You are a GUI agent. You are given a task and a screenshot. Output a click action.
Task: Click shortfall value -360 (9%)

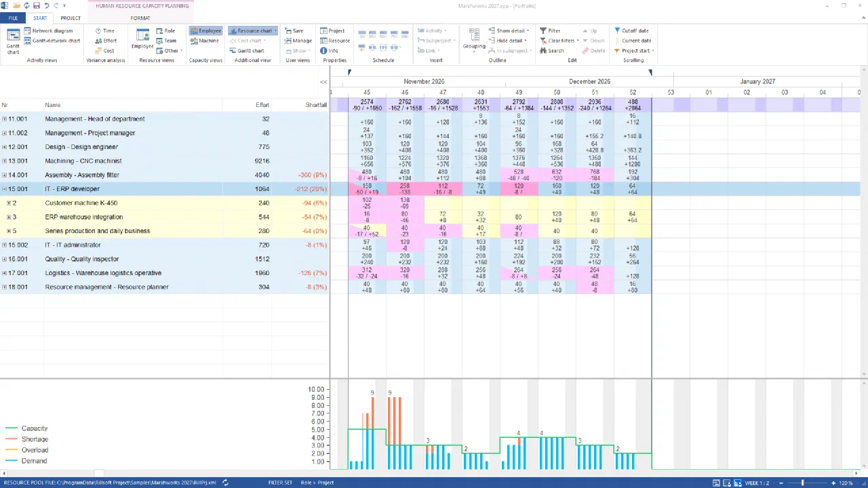[x=313, y=175]
